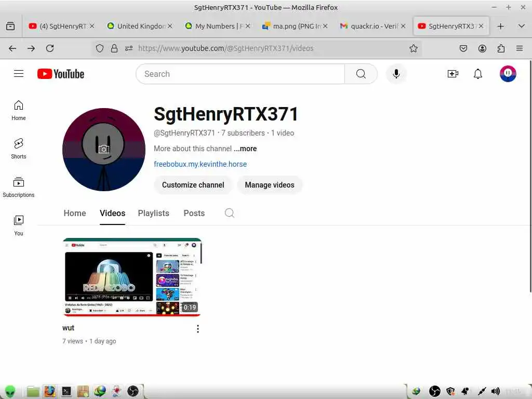The height and width of the screenshot is (399, 532).
Task: Click the search magnifier button
Action: (361, 74)
